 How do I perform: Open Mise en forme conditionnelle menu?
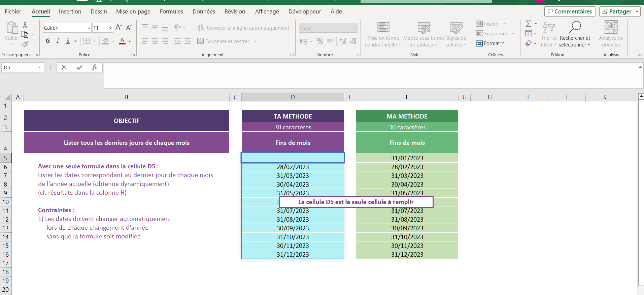coord(383,34)
